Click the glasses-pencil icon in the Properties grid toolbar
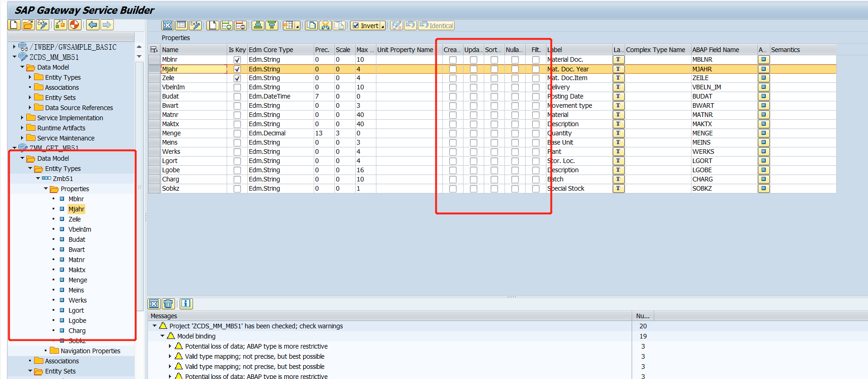The image size is (868, 379). click(x=195, y=26)
